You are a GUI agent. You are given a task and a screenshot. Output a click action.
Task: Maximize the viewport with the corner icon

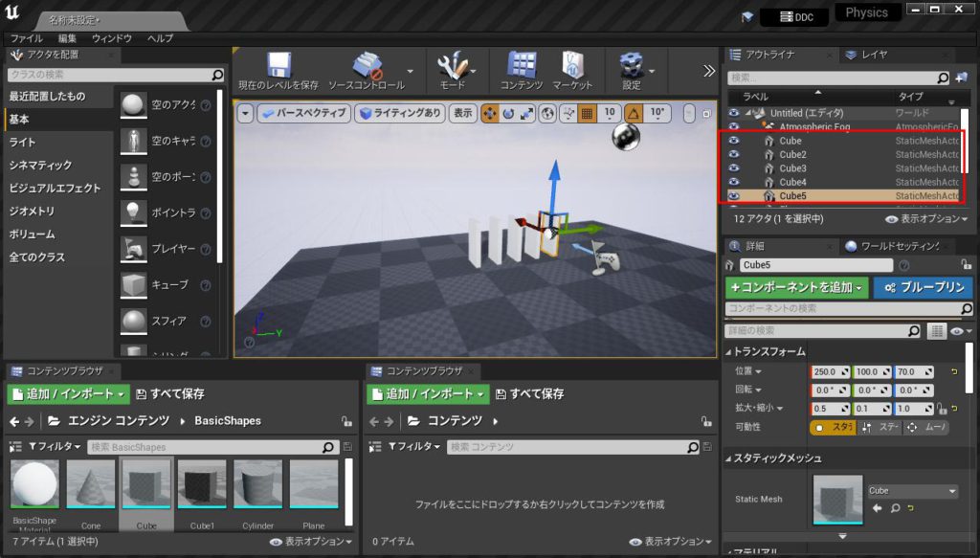(706, 114)
